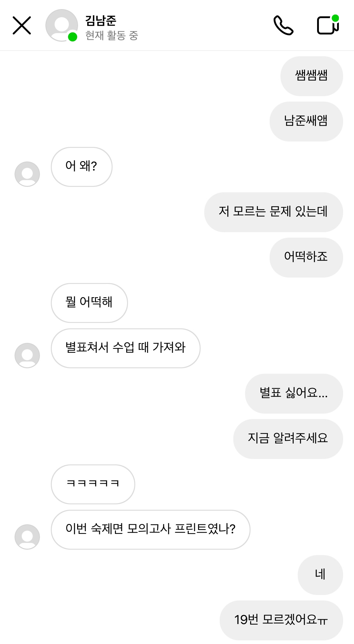The height and width of the screenshot is (644, 354).
Task: Tap the 'ㅋㅋㅋㅋㅋ' message bubble
Action: click(93, 484)
